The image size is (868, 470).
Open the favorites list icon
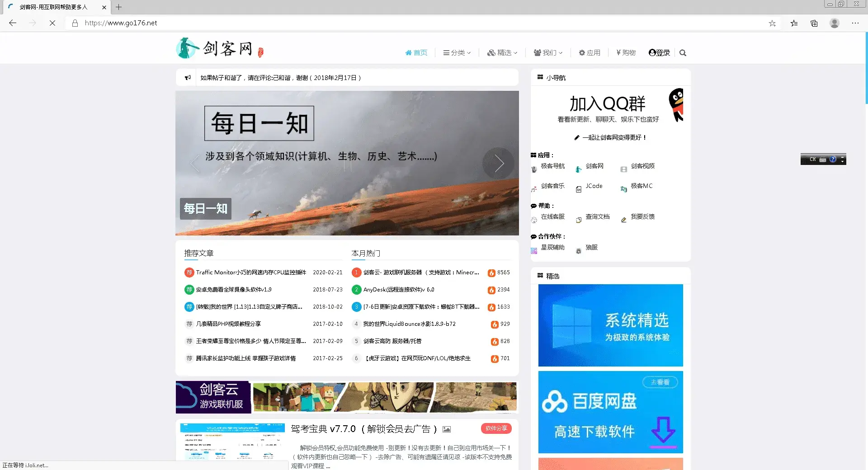[794, 23]
